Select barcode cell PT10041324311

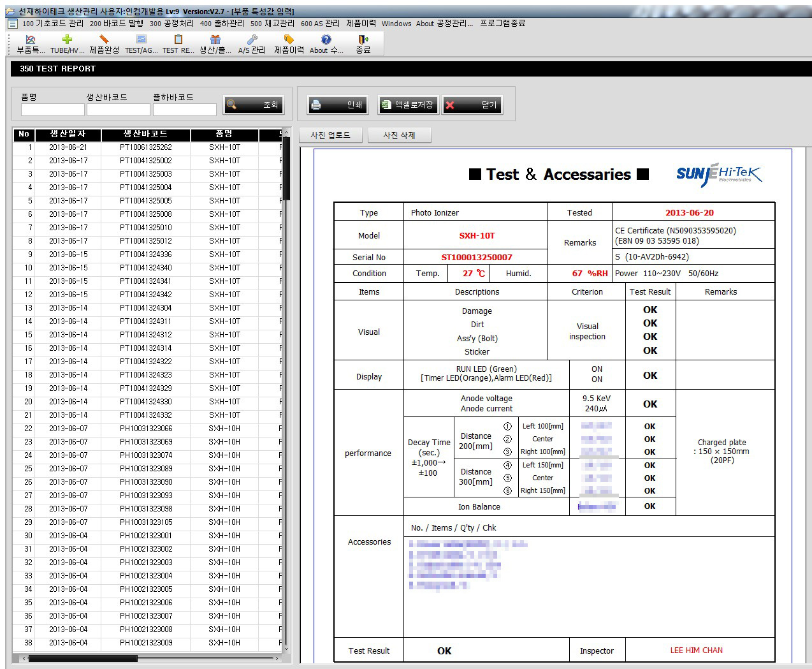146,321
